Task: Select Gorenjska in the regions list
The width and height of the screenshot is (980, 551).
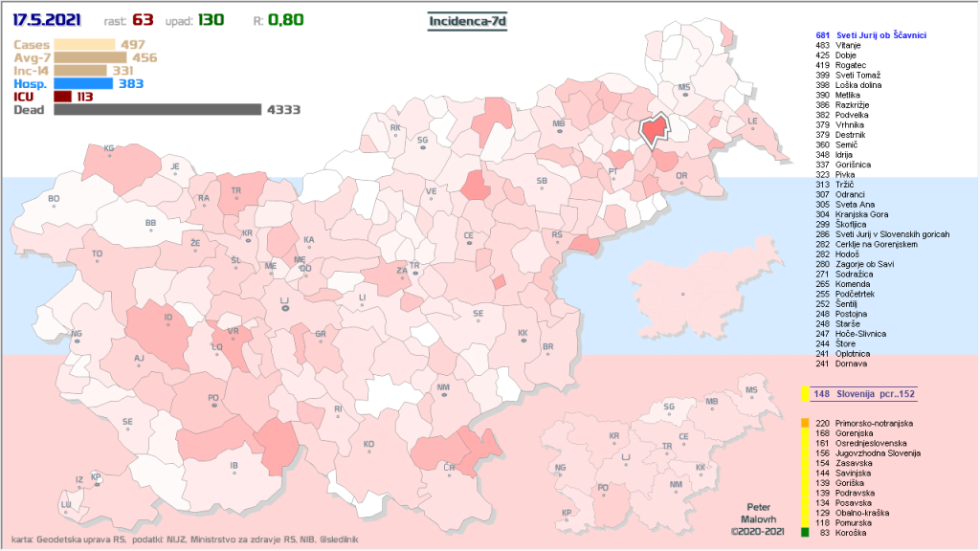Action: pyautogui.click(x=856, y=433)
